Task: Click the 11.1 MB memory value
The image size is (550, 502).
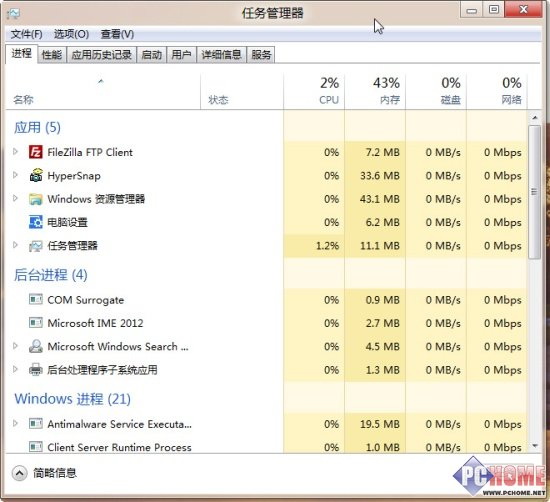Action: point(380,246)
